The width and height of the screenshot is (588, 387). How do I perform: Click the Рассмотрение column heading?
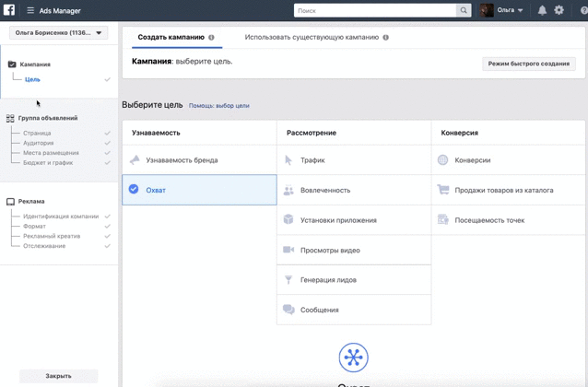tap(312, 133)
